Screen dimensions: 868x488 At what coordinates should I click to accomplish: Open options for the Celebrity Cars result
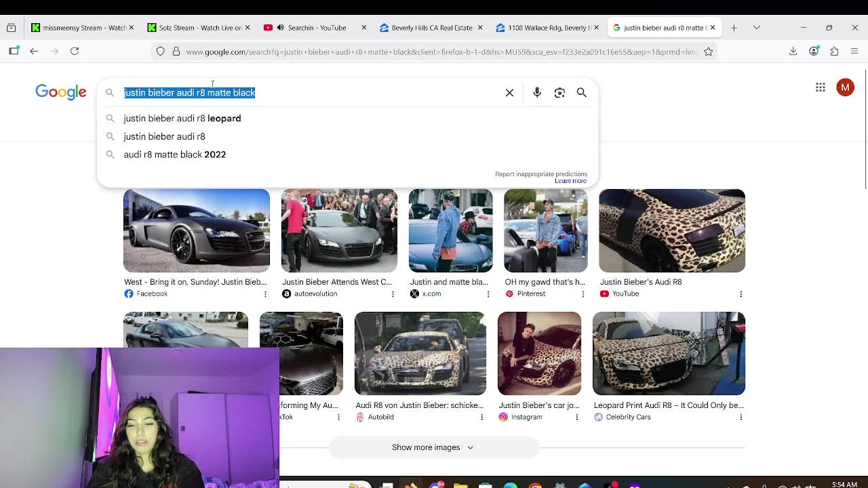(741, 418)
